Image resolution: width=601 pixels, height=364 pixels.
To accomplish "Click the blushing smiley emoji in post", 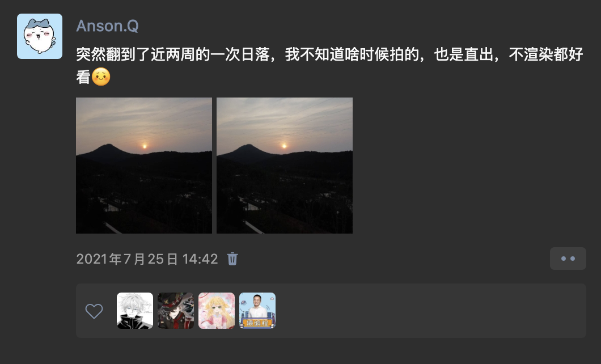I will [101, 77].
